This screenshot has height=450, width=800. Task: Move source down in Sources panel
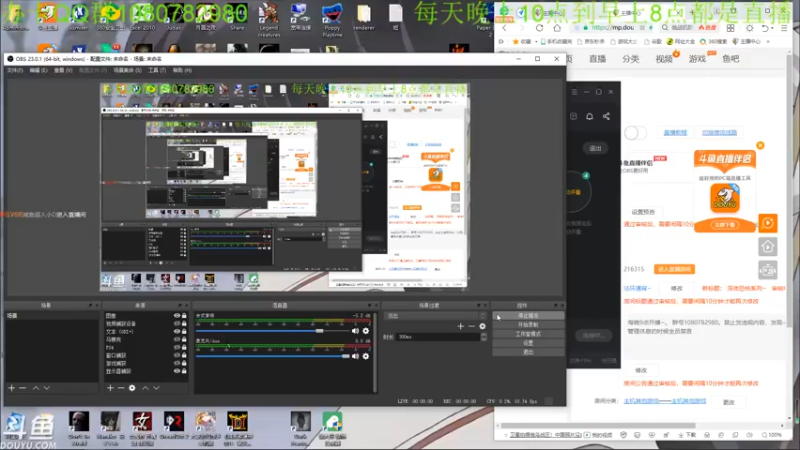click(157, 388)
